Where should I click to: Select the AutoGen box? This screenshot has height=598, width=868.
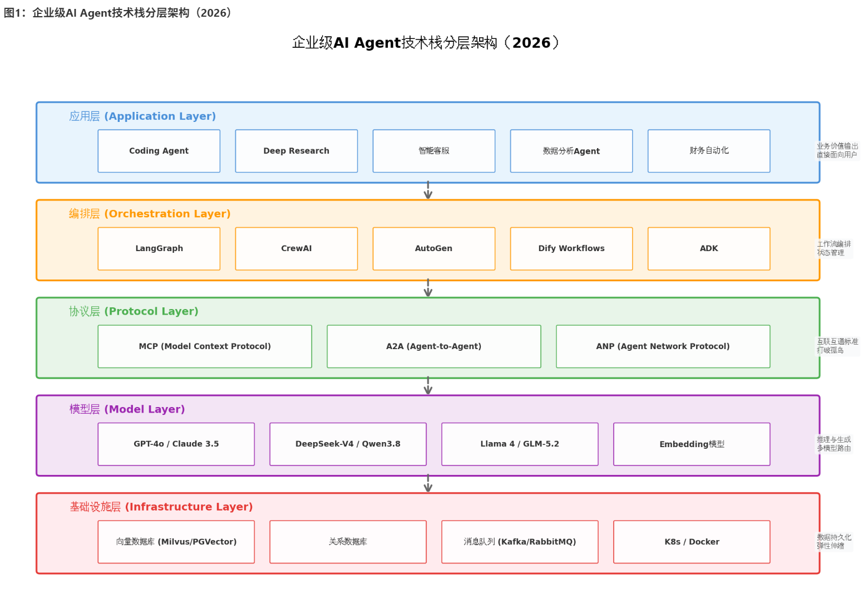[x=434, y=248]
